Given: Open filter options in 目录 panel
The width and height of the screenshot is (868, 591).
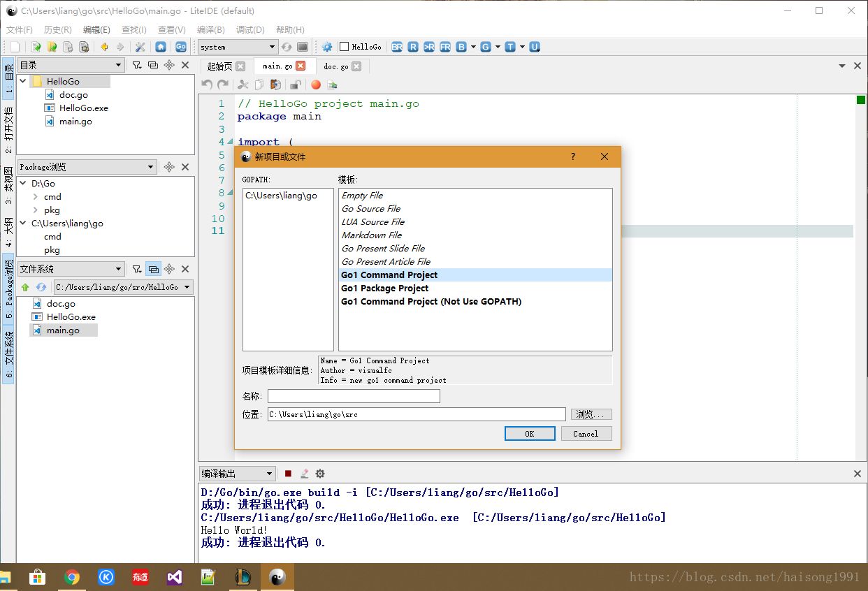Looking at the screenshot, I should (137, 65).
